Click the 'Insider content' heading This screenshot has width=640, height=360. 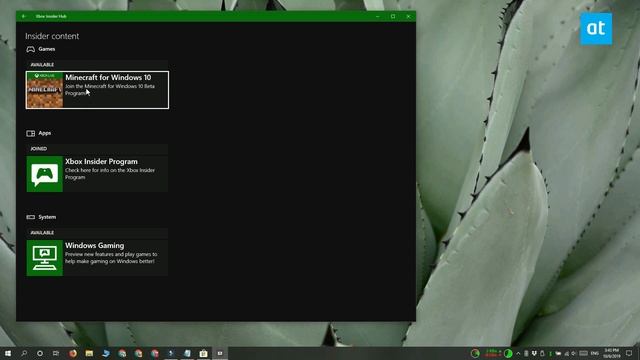52,36
